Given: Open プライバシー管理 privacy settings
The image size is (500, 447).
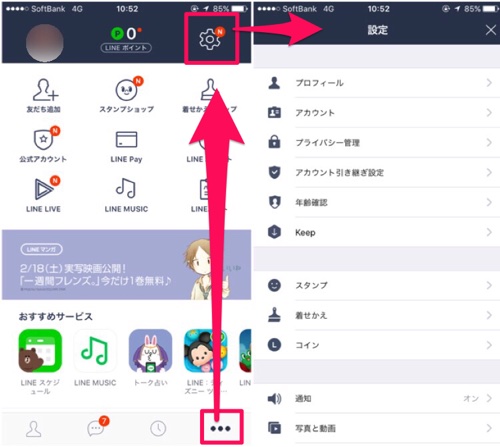Looking at the screenshot, I should (377, 143).
